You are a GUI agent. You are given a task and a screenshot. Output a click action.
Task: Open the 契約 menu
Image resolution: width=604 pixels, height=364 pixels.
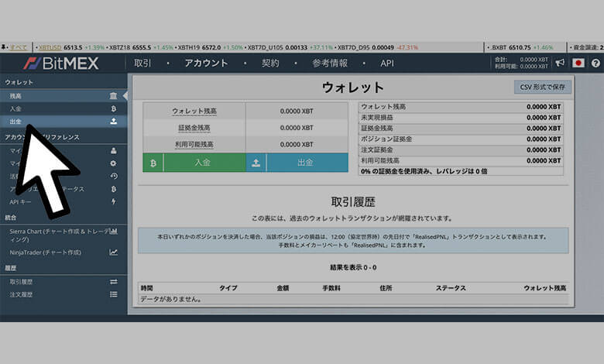pyautogui.click(x=270, y=64)
